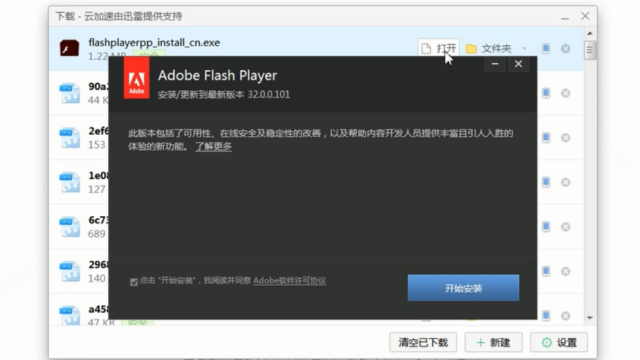
Task: Click the JPG file icon in the 6c7 row
Action: (70, 227)
